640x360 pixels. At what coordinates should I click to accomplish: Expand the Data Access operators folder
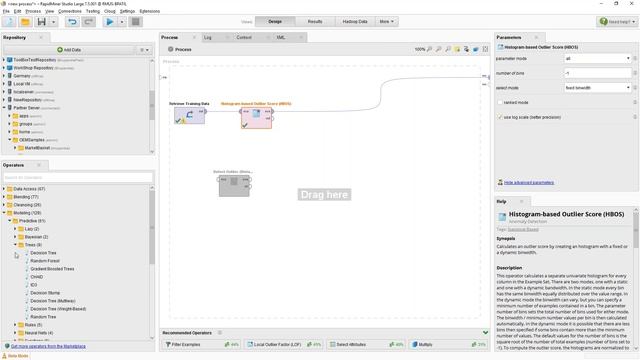[4, 189]
